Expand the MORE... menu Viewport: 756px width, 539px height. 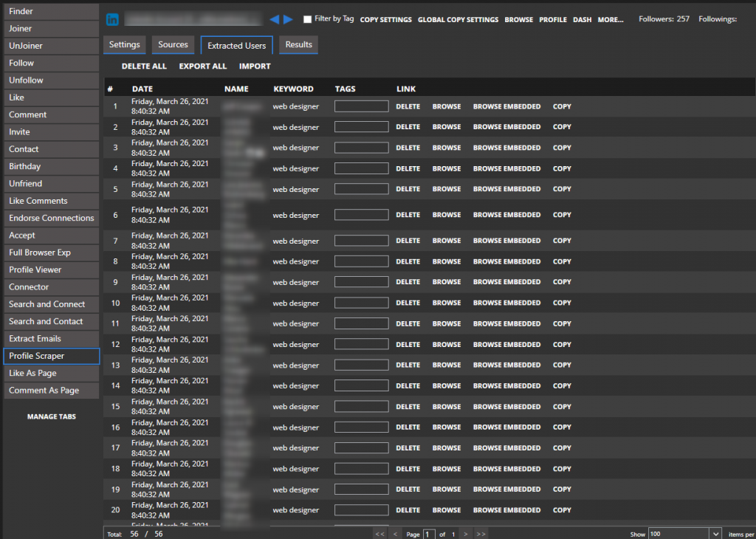tap(611, 20)
